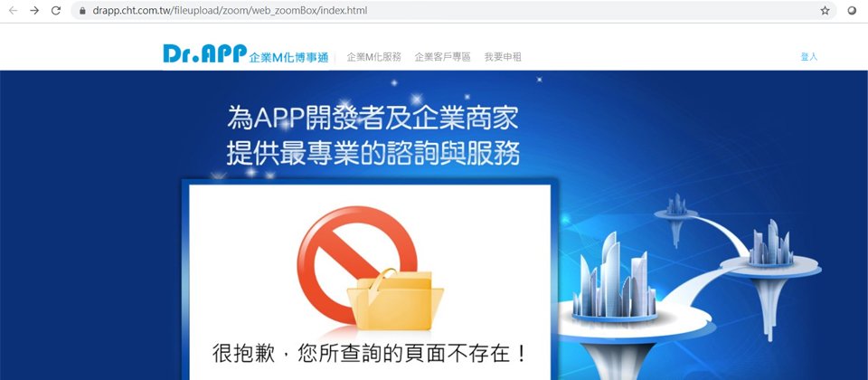Bookmark this page with the star icon
The image size is (868, 380).
825,11
